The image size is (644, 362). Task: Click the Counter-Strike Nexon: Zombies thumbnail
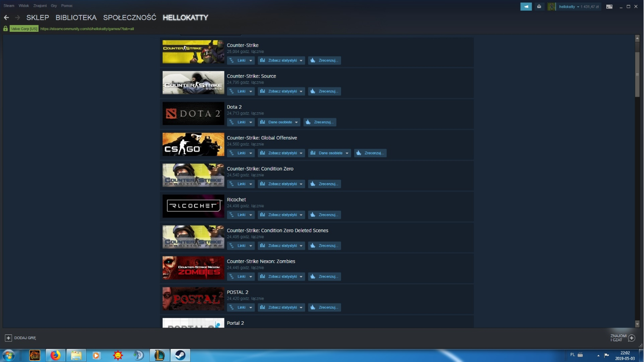coord(193,267)
